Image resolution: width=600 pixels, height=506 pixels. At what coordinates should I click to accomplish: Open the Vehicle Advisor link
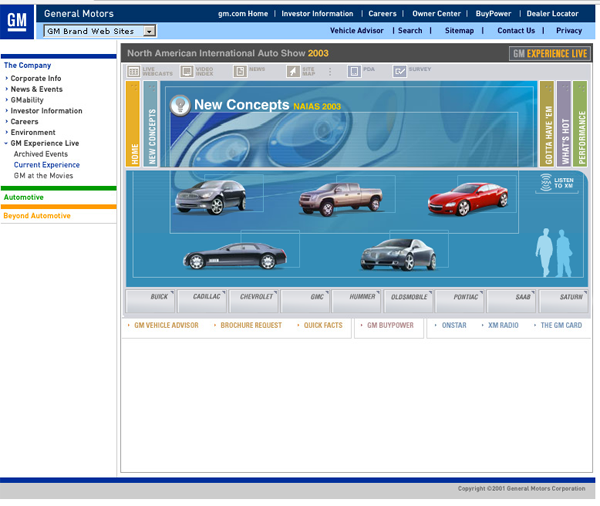click(357, 31)
